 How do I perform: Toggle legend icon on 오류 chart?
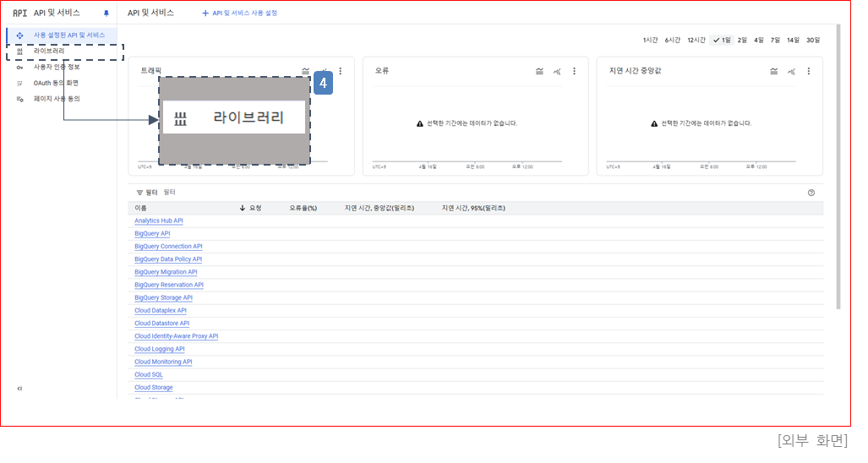pyautogui.click(x=539, y=71)
